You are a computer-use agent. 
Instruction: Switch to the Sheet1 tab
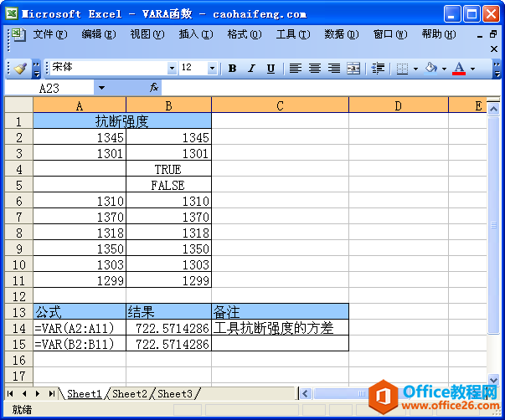[x=84, y=393]
